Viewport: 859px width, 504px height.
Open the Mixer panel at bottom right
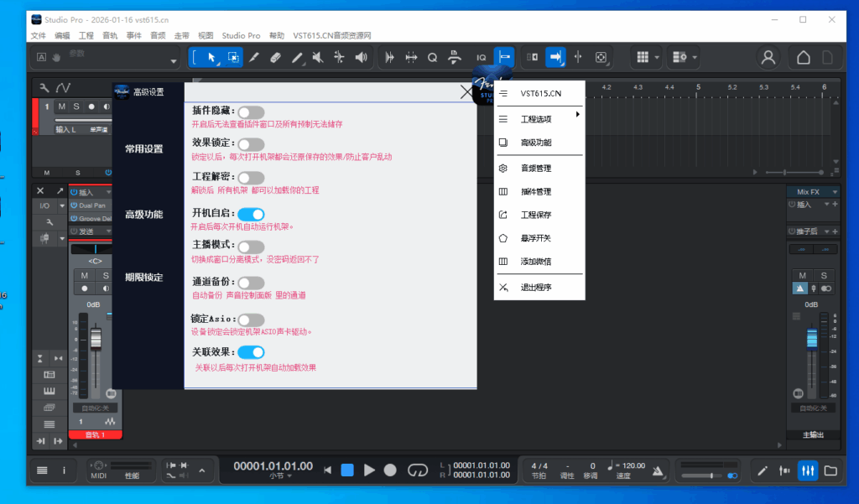pos(807,470)
